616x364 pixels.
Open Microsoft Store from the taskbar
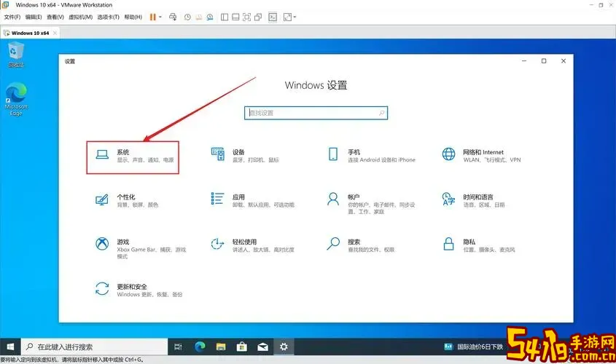[241, 347]
